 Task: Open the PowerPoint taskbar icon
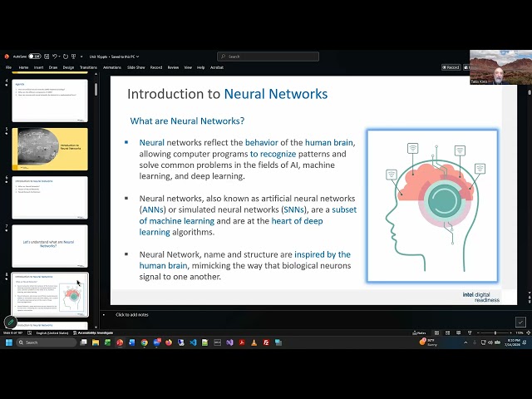point(120,342)
